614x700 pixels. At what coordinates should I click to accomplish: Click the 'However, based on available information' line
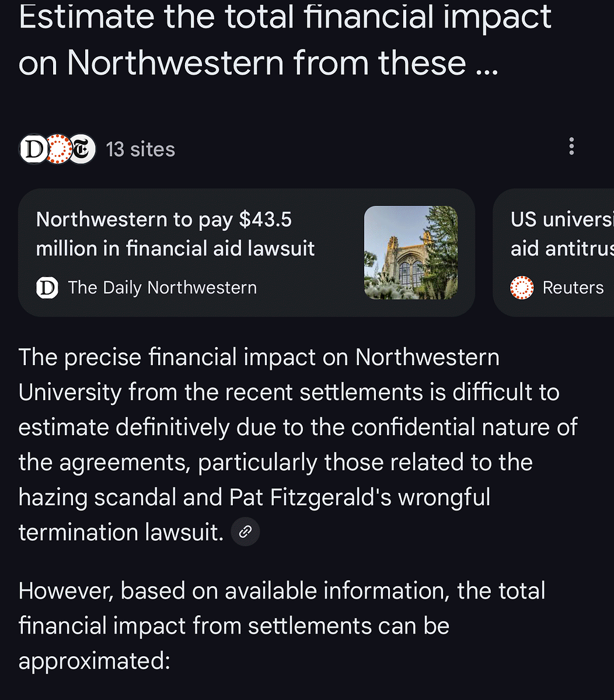click(x=281, y=590)
